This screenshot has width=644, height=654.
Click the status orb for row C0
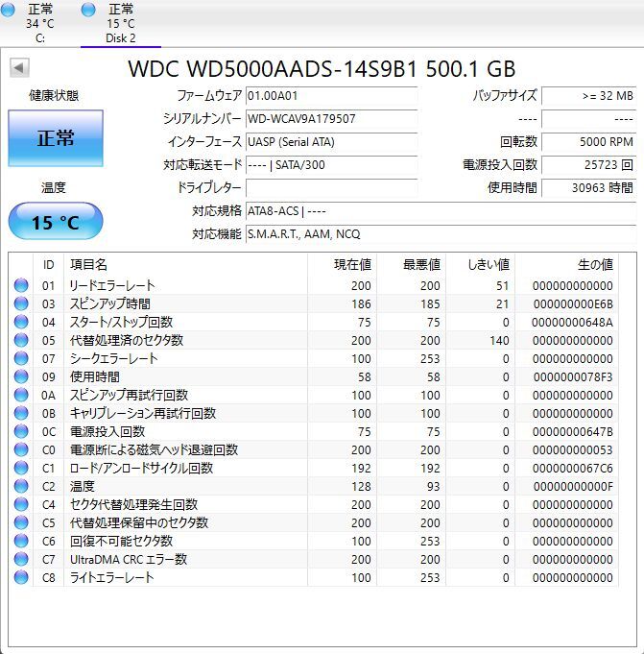pyautogui.click(x=21, y=449)
